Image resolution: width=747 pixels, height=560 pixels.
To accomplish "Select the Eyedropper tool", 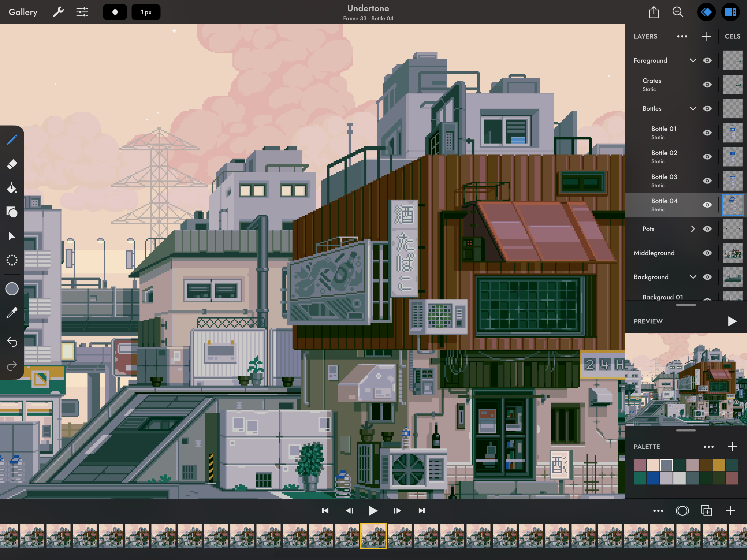I will coord(12,313).
